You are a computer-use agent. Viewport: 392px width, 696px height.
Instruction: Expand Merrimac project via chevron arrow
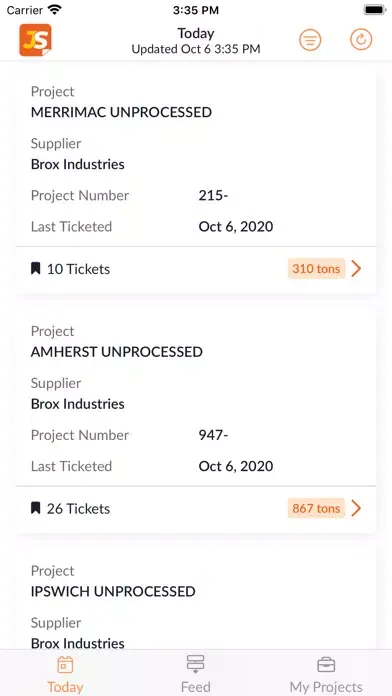tap(356, 269)
